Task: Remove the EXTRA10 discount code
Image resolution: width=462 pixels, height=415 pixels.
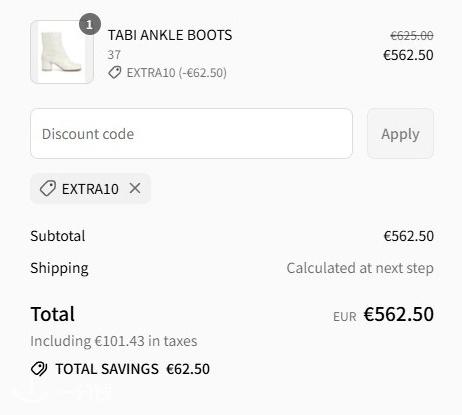Action: (135, 189)
